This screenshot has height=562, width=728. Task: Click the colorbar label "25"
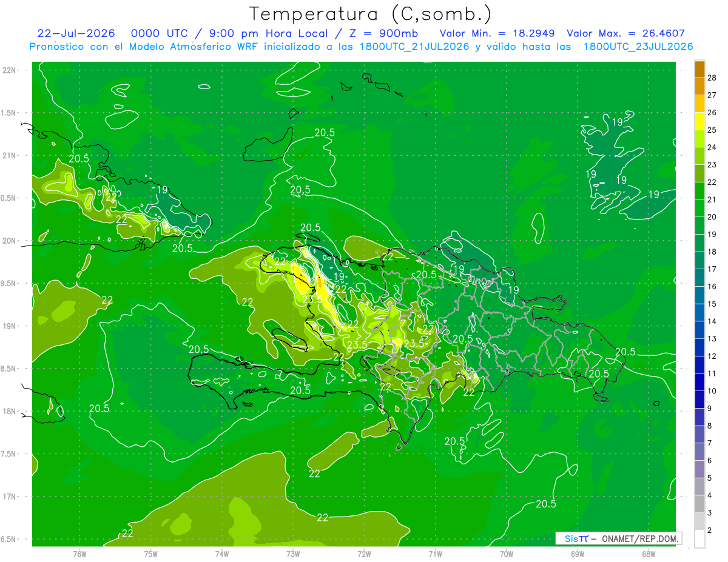click(x=712, y=130)
